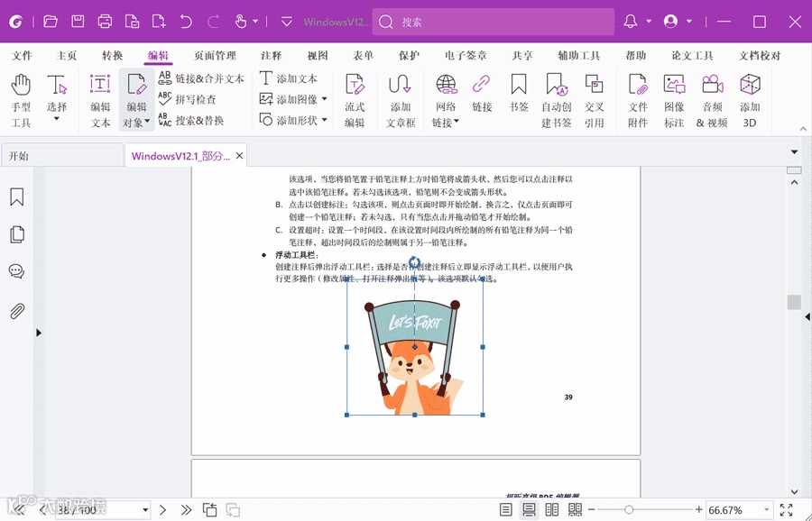This screenshot has width=812, height=521.
Task: Toggle continuous page view mode
Action: coord(529,509)
